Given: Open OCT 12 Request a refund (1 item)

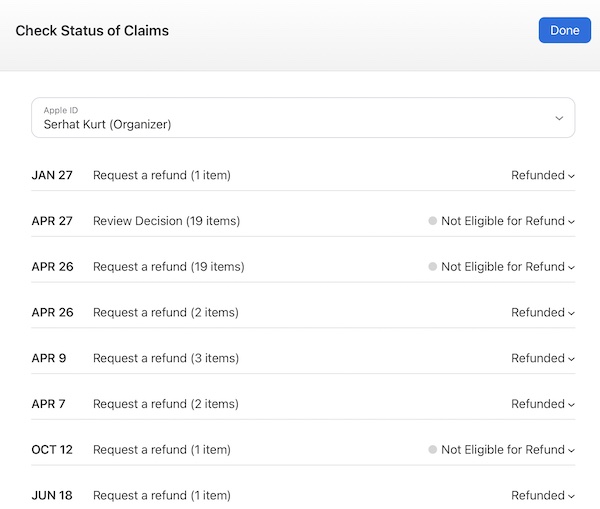Looking at the screenshot, I should [162, 449].
